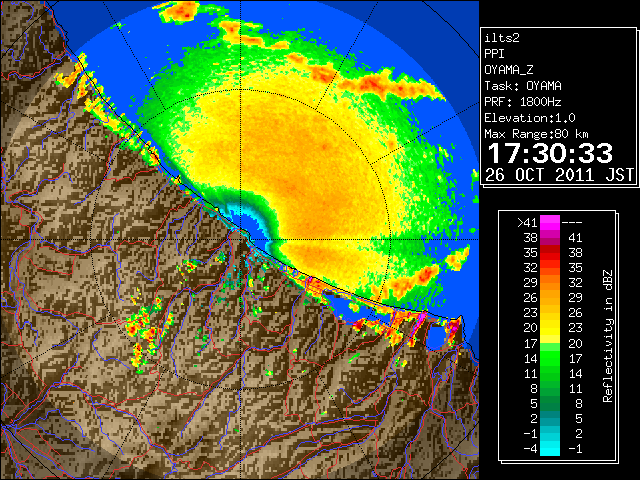The width and height of the screenshot is (640, 480).
Task: Click the yellow '20' legend color block
Action: (550, 328)
